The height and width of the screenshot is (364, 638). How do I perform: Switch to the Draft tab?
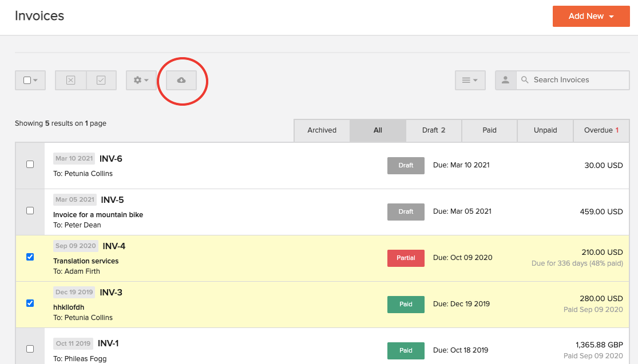click(434, 130)
